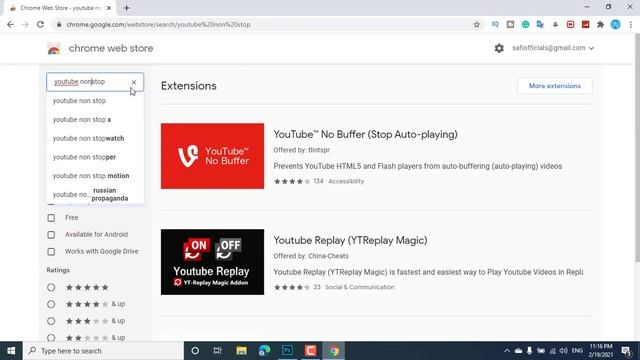Choose suggestion "youtube non stop"

click(95, 101)
